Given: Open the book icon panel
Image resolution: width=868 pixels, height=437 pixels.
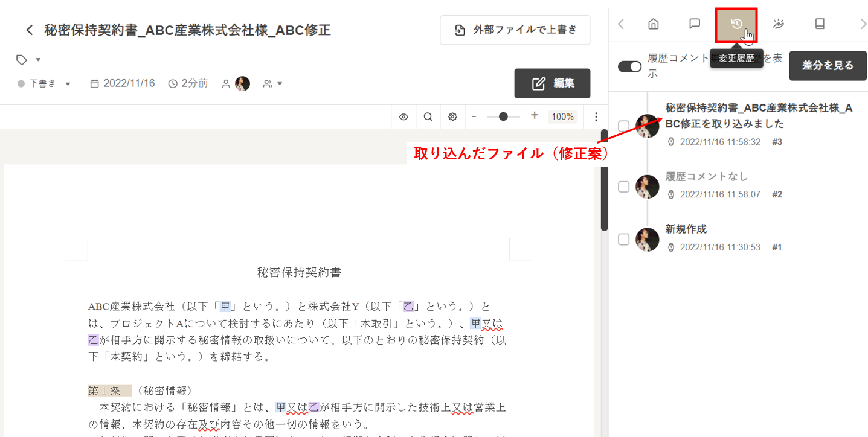Looking at the screenshot, I should pyautogui.click(x=820, y=24).
